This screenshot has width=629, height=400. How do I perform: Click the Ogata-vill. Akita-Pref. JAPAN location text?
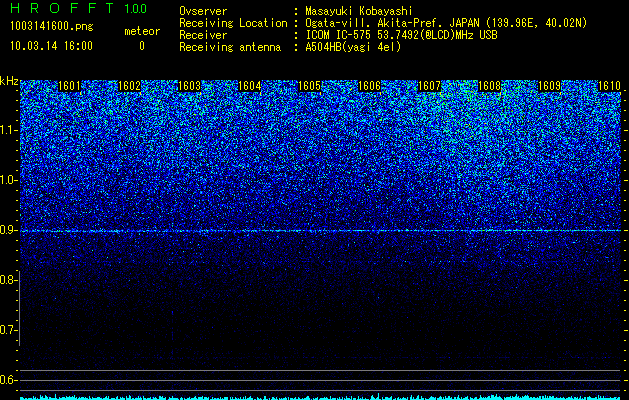446,23
